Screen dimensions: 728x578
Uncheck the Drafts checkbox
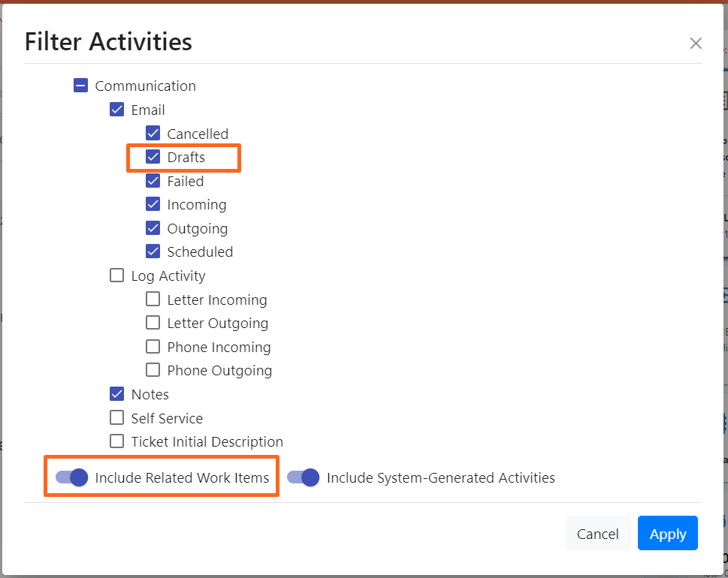tap(153, 157)
